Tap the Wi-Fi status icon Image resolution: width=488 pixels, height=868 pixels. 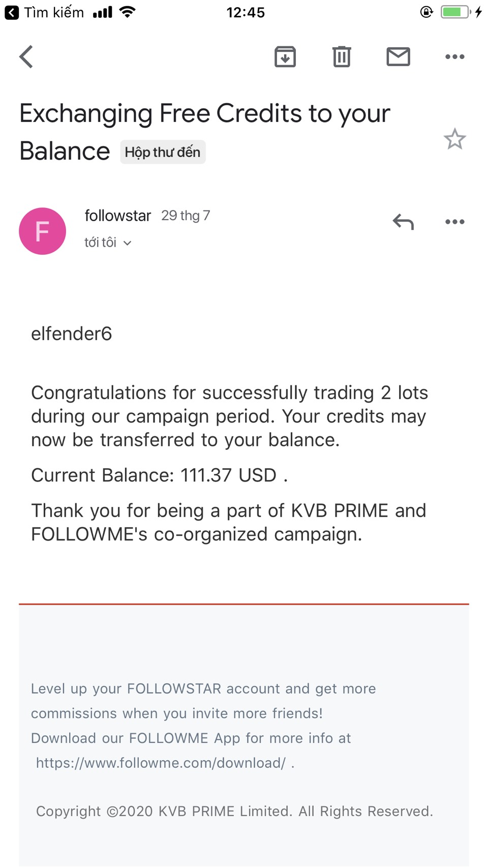point(127,12)
